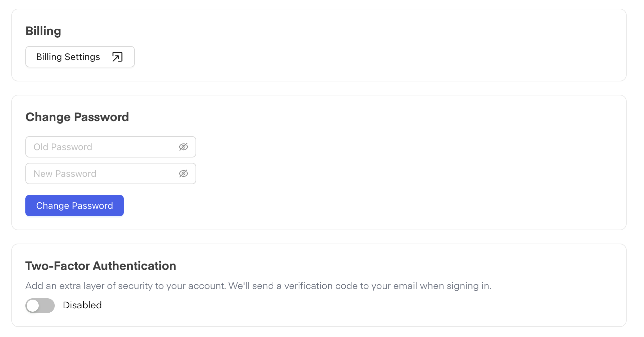Screen dimensions: 644x337
Task: Click blank area of the Change Password card
Action: 400,167
